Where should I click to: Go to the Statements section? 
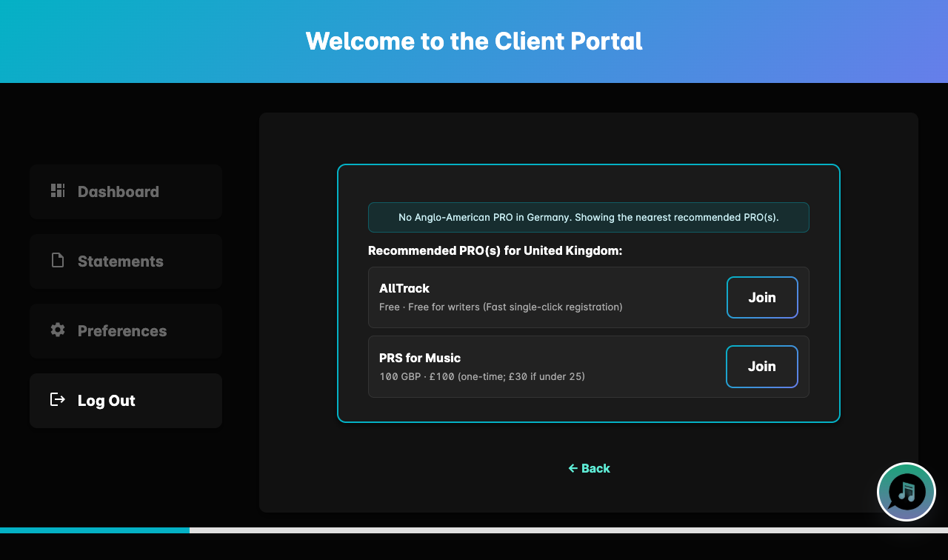point(126,261)
